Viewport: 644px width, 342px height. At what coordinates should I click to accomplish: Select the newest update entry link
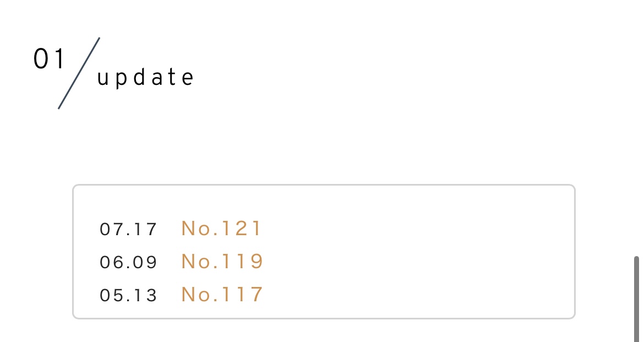pyautogui.click(x=221, y=229)
